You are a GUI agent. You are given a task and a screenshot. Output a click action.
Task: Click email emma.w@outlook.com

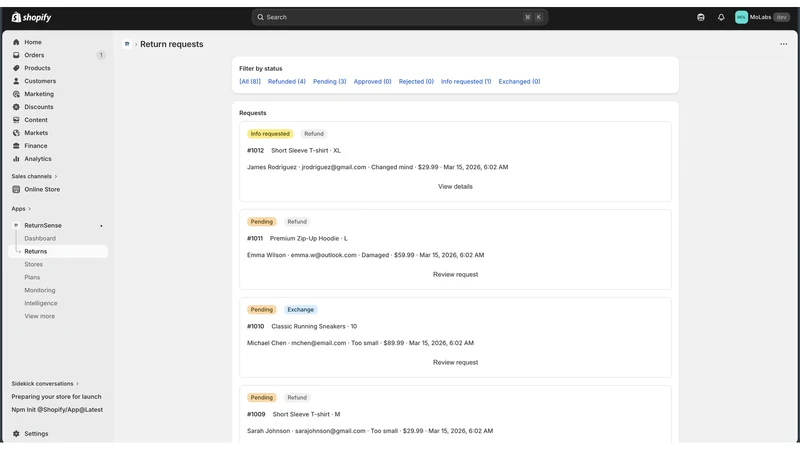click(323, 255)
